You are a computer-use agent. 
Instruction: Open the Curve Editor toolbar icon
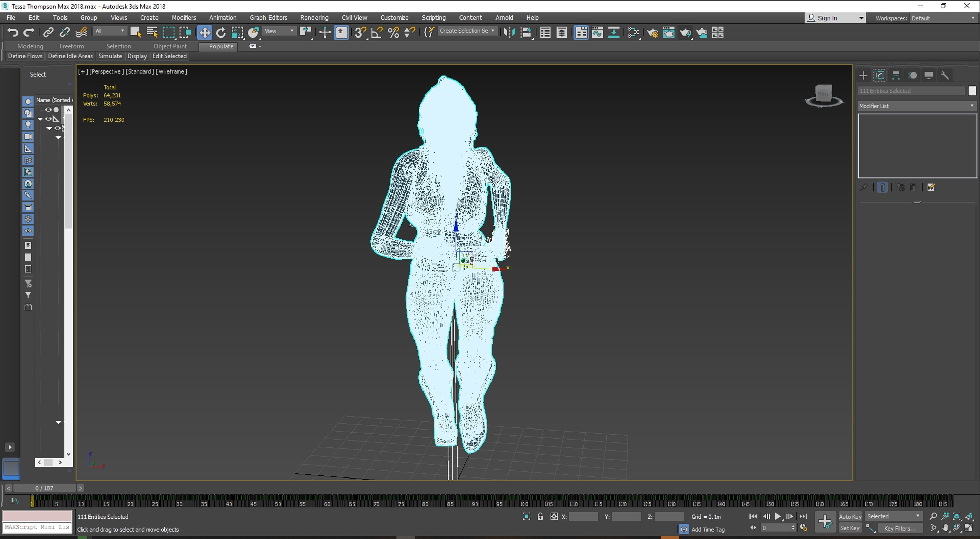point(597,33)
